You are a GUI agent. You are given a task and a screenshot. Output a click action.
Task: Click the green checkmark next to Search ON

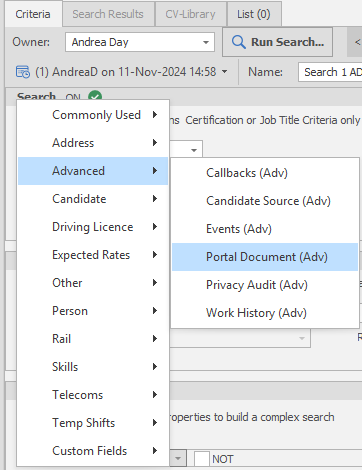coord(95,96)
